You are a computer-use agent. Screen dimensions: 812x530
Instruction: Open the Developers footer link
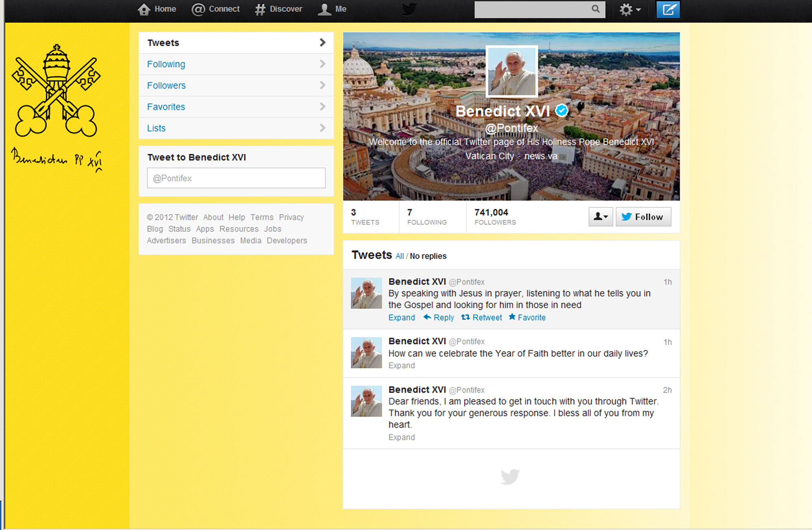coord(287,241)
